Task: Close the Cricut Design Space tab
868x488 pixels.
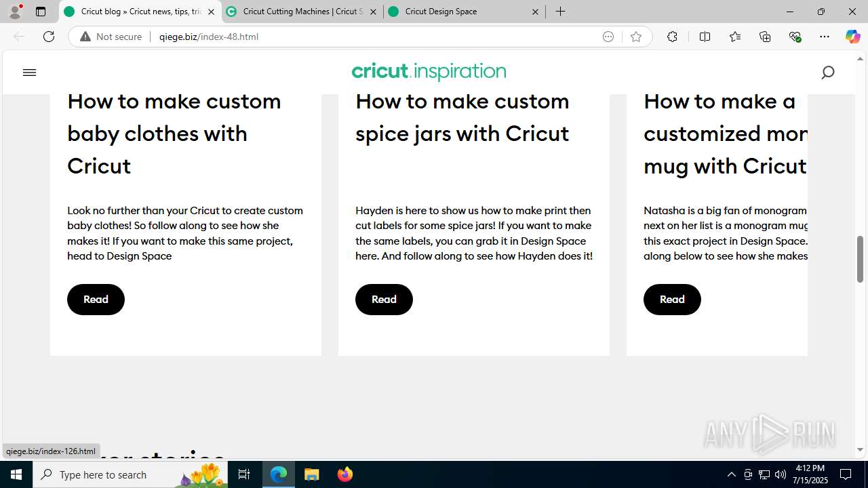Action: pyautogui.click(x=535, y=12)
